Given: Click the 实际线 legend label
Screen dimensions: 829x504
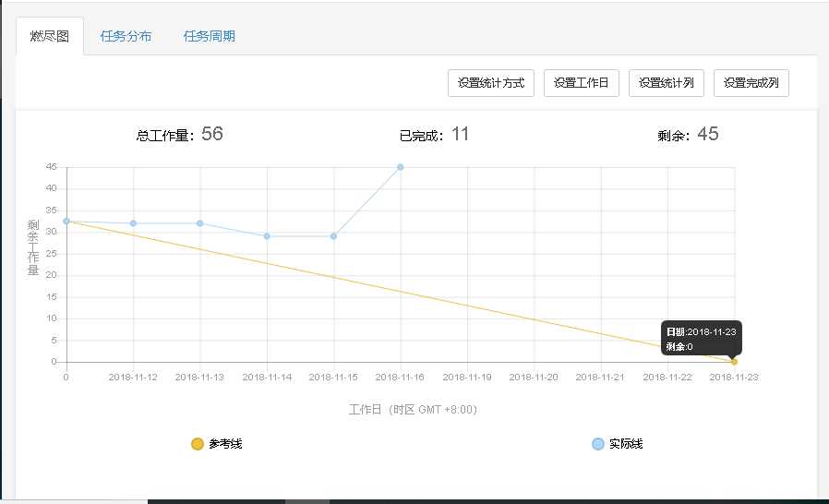Looking at the screenshot, I should pyautogui.click(x=626, y=444).
